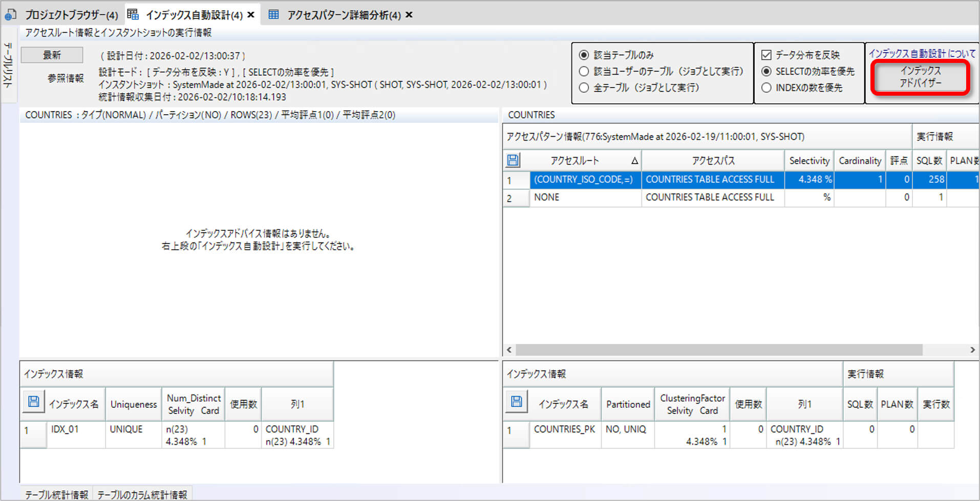Click save icon in left index info table
Screen dimensions: 980x501
[x=33, y=402]
